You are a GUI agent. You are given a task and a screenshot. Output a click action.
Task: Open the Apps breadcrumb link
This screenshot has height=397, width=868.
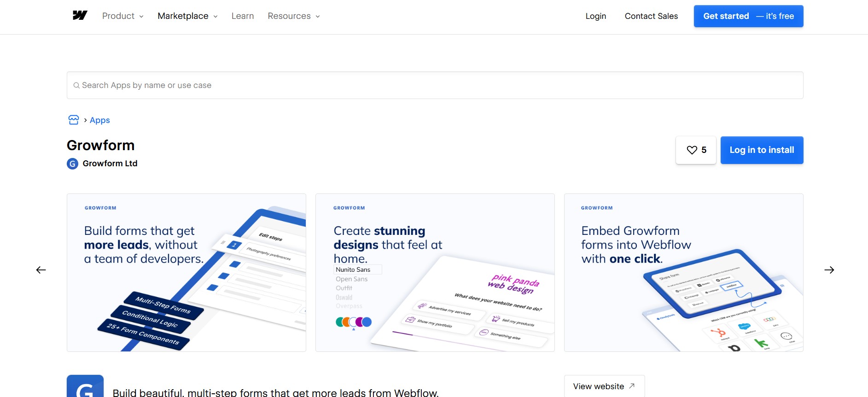point(100,120)
